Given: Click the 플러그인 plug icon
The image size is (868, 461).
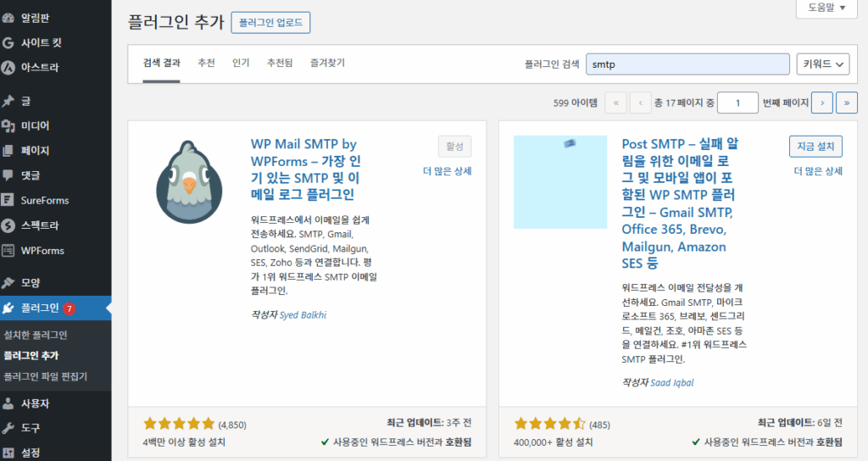Looking at the screenshot, I should [x=8, y=308].
